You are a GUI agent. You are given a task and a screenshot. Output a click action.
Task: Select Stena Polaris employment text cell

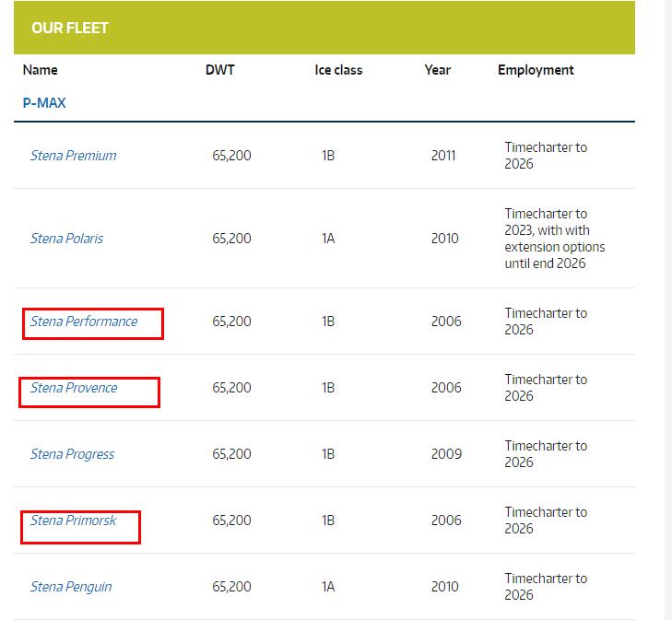pos(555,239)
